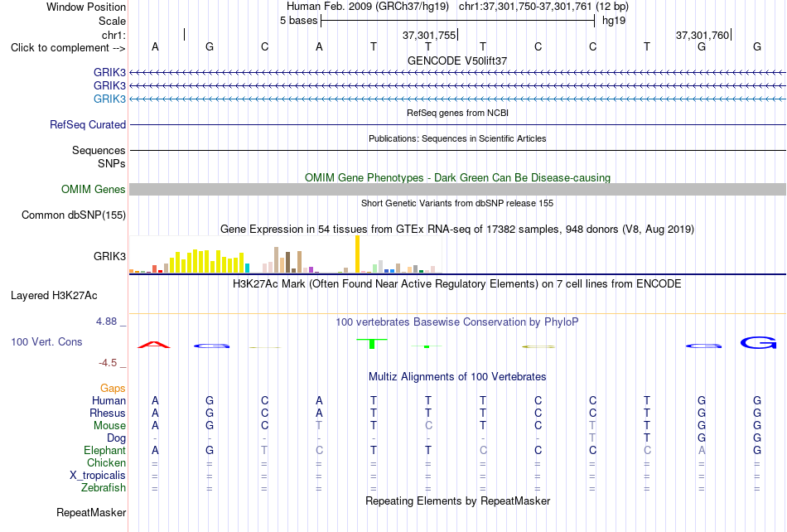Open 'Publications: Sequences in Scientific Articles' title

[457, 138]
